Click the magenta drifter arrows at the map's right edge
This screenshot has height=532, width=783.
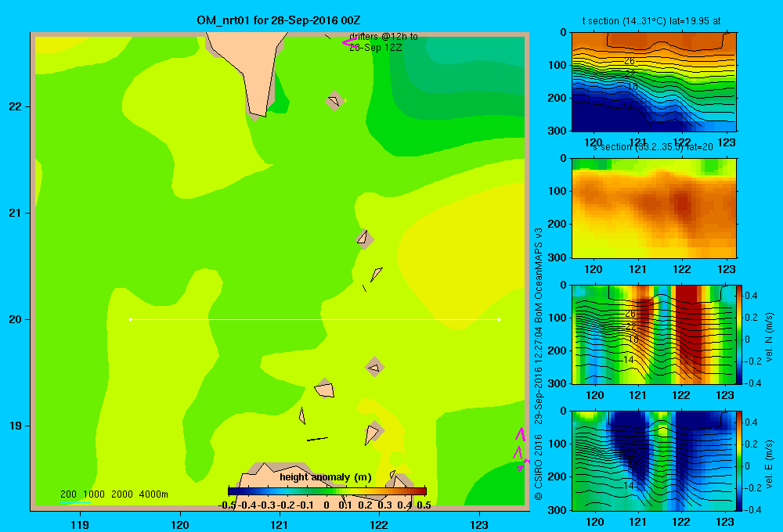pos(521,449)
